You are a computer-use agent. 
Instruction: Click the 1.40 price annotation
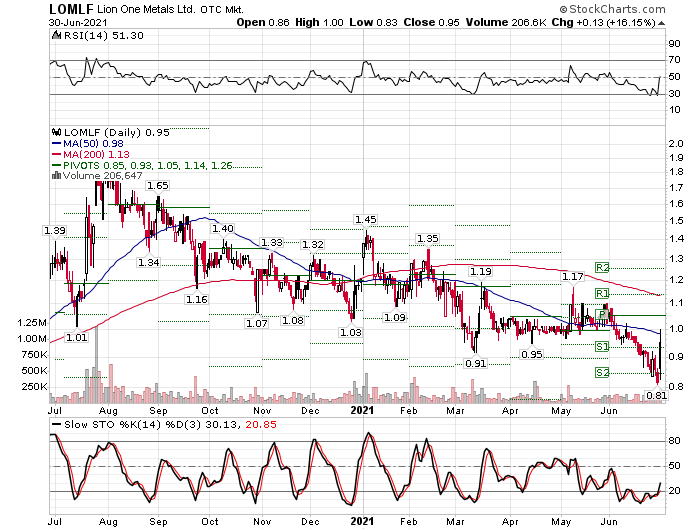tap(222, 229)
